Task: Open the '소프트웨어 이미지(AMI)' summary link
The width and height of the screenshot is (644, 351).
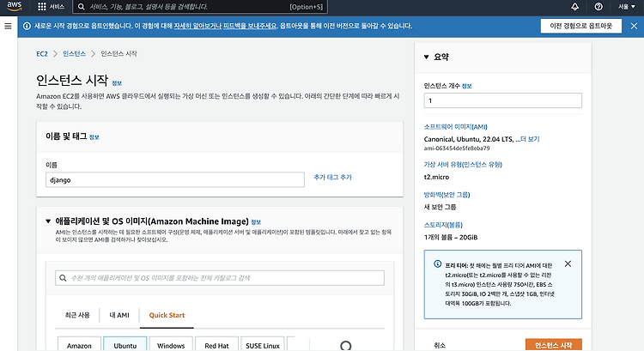Action: click(455, 127)
